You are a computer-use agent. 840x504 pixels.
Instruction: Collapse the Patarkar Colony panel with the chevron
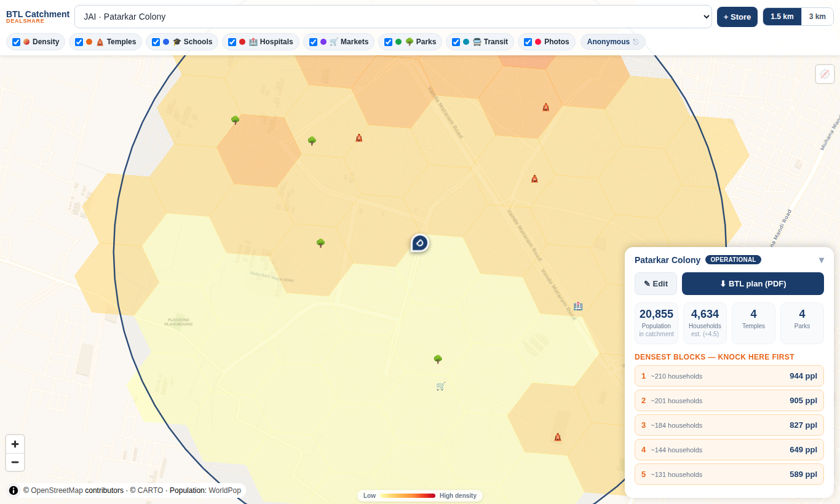[x=822, y=260]
